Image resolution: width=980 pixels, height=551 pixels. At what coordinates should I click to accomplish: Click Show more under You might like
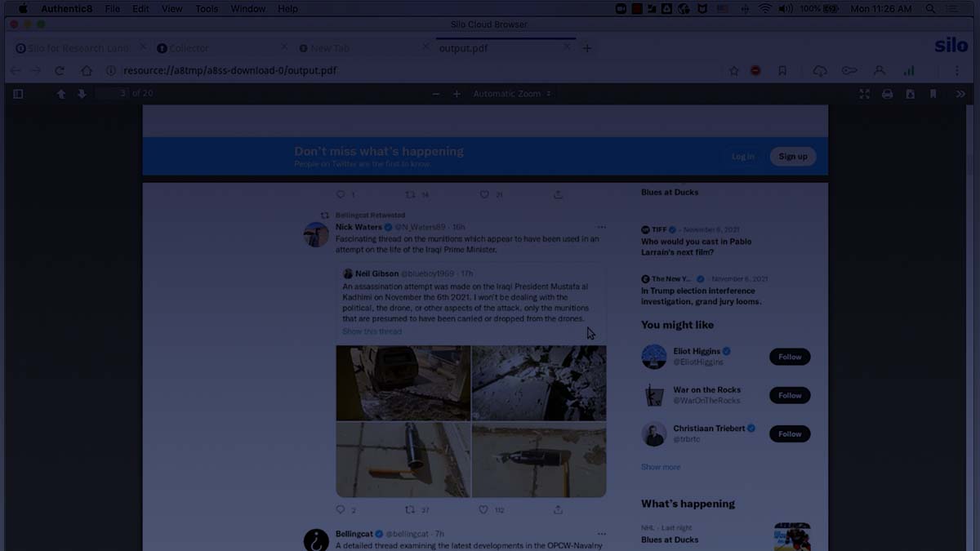click(661, 467)
